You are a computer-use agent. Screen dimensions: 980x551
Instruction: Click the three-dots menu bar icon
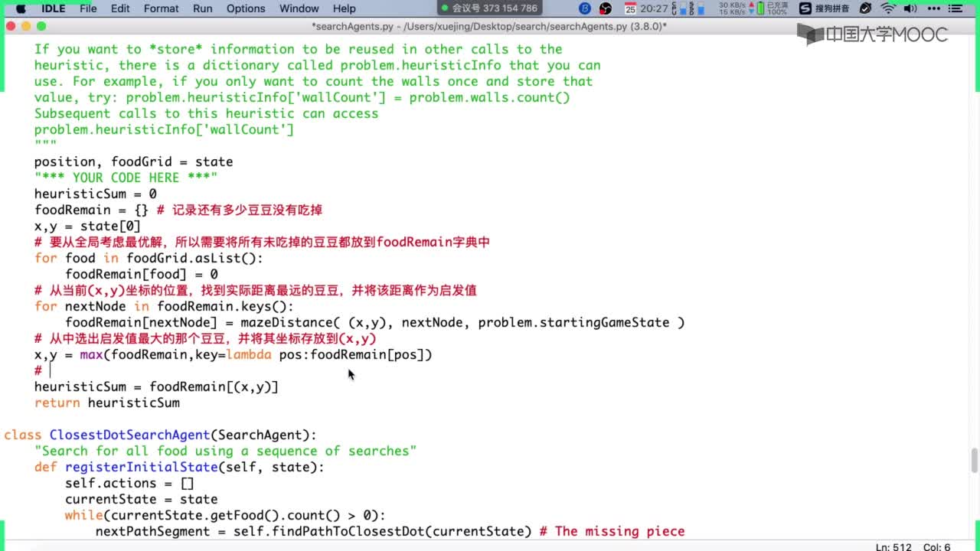934,8
